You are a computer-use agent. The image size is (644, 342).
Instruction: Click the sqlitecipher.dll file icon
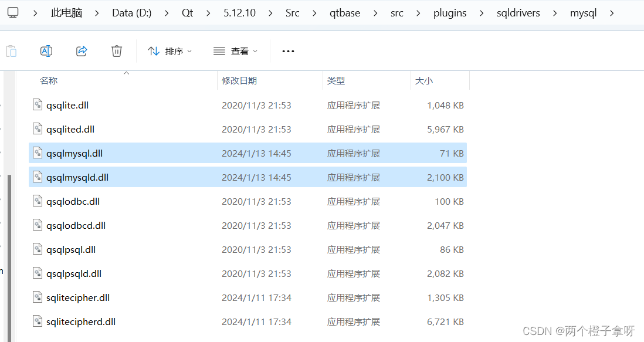(38, 297)
